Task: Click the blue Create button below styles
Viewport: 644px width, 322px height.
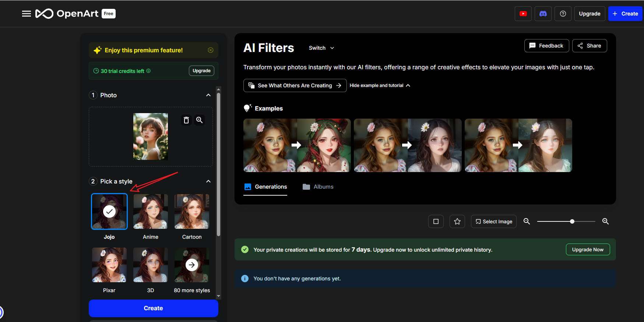Action: click(x=154, y=308)
